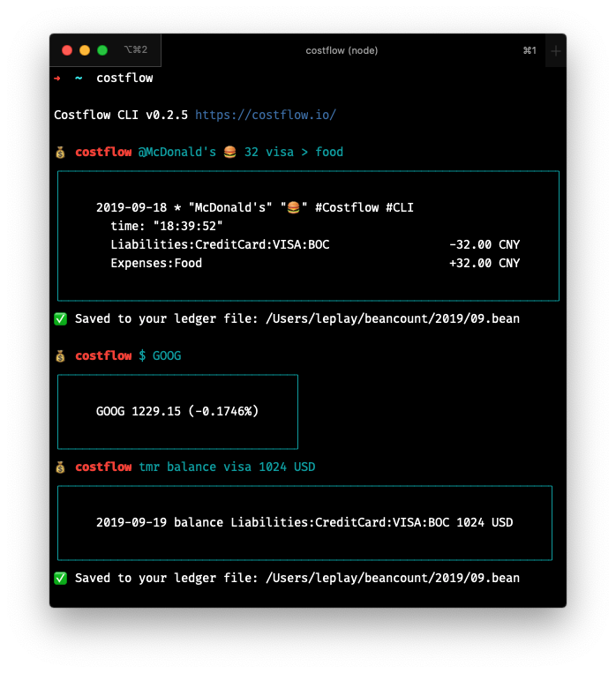Open a new terminal tab with plus button

(555, 51)
